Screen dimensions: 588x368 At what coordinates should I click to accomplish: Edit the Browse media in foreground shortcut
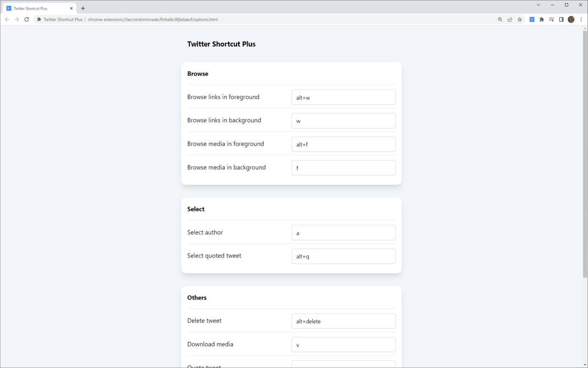(344, 144)
